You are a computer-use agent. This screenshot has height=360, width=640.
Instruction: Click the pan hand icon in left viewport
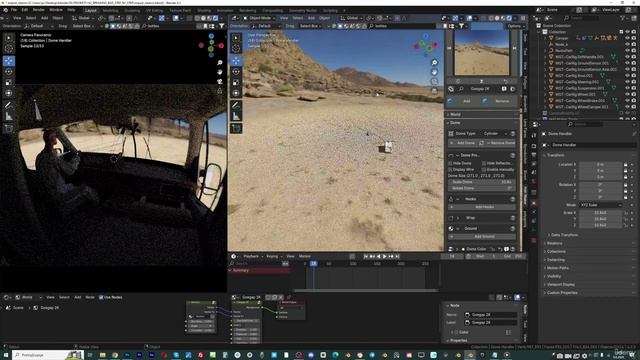(220, 72)
